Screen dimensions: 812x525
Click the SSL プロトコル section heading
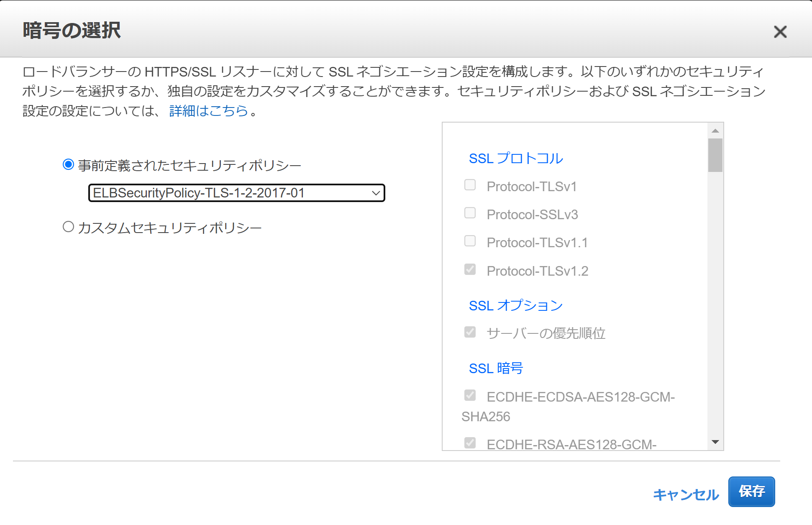click(515, 159)
